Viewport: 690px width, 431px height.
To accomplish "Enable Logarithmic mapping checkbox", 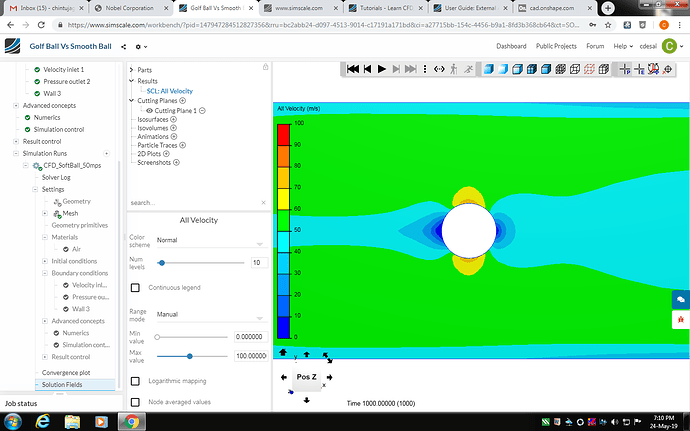I will pos(136,381).
